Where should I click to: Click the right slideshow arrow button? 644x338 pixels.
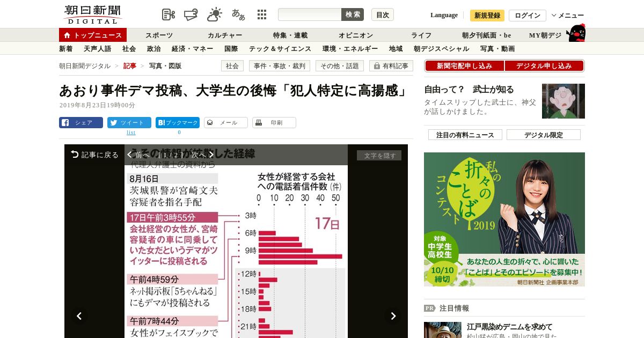pos(393,316)
